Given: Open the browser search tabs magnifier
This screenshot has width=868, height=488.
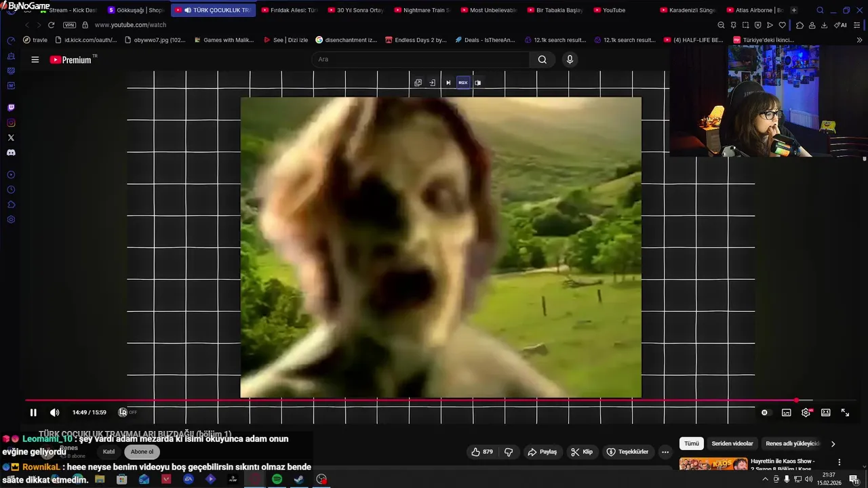Looking at the screenshot, I should 820,10.
